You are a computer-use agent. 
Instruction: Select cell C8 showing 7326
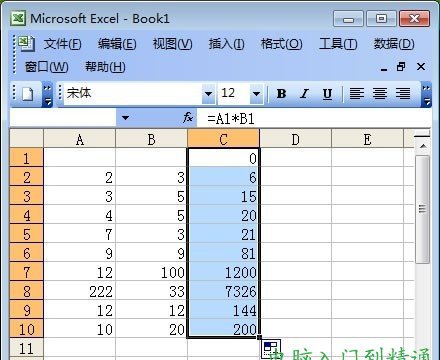(223, 291)
